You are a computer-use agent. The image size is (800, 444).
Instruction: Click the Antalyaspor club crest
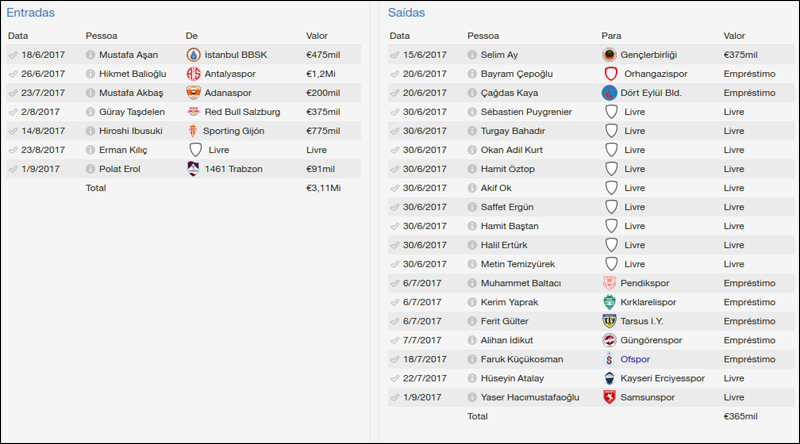point(193,74)
